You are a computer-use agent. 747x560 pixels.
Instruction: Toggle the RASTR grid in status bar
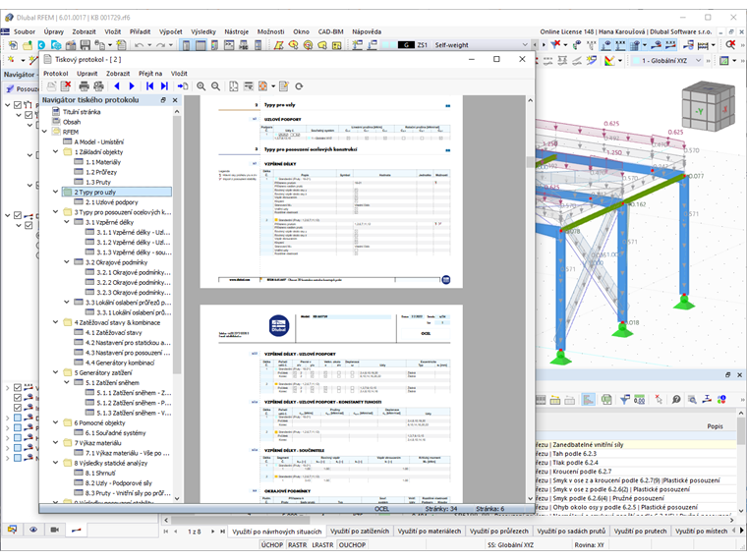pos(297,544)
